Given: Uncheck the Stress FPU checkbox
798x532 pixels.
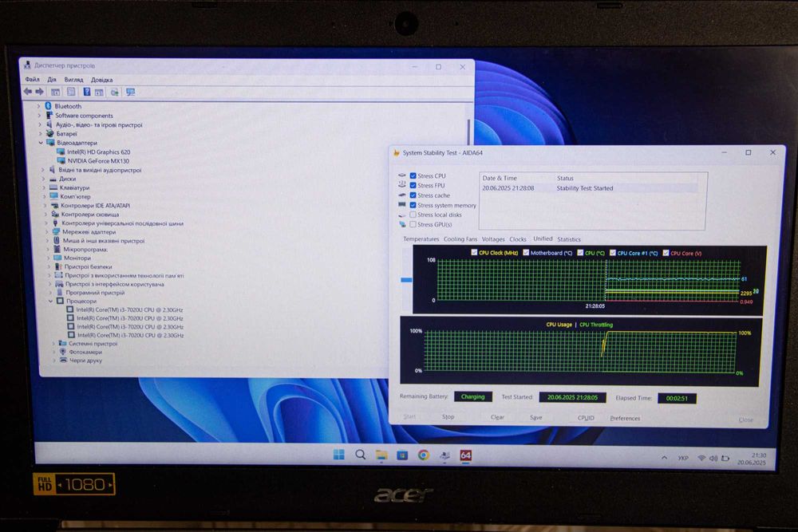Looking at the screenshot, I should 413,185.
